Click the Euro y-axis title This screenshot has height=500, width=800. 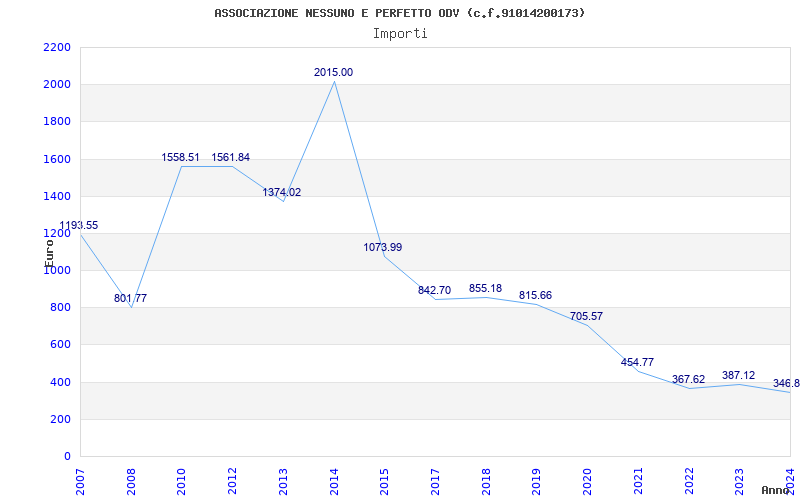point(49,253)
